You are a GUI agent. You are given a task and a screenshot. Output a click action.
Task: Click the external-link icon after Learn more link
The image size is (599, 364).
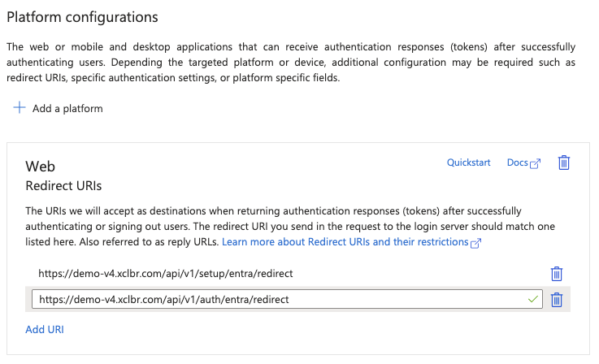[x=476, y=243]
